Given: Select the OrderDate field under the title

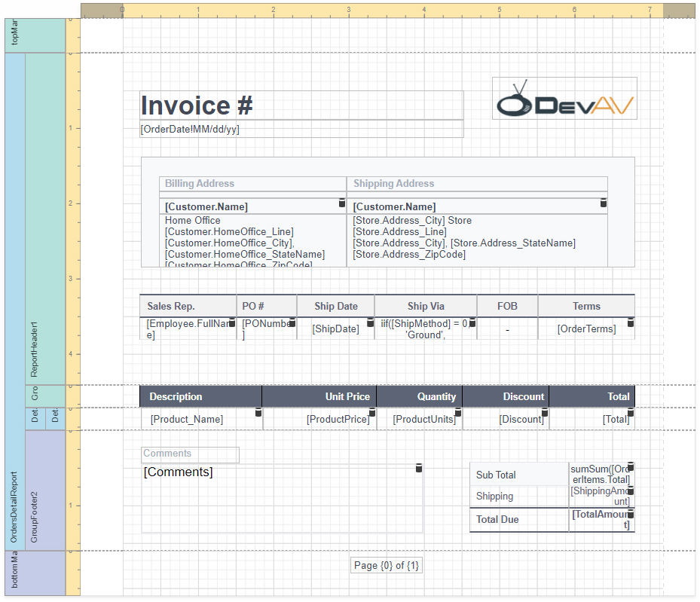Looking at the screenshot, I should coord(301,130).
